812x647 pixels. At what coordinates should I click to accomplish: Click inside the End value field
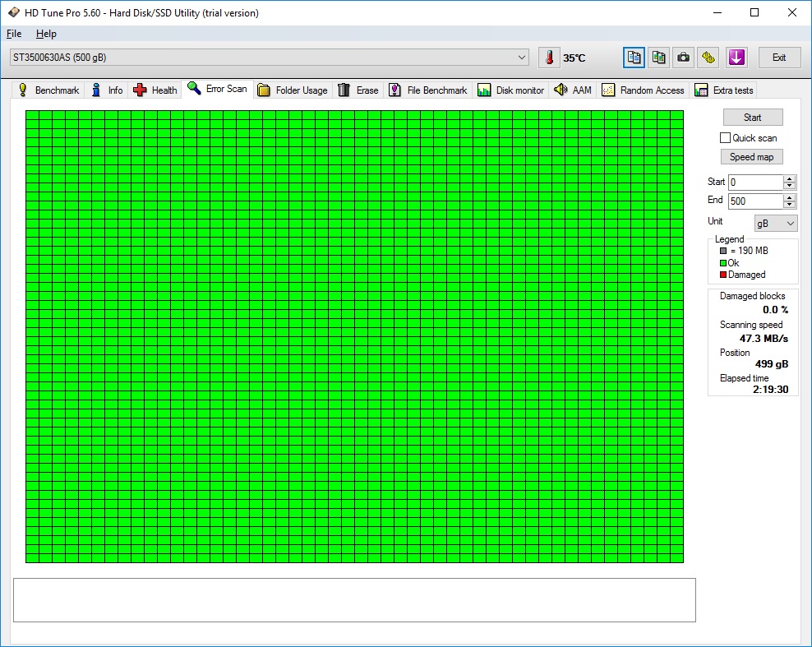[x=754, y=201]
